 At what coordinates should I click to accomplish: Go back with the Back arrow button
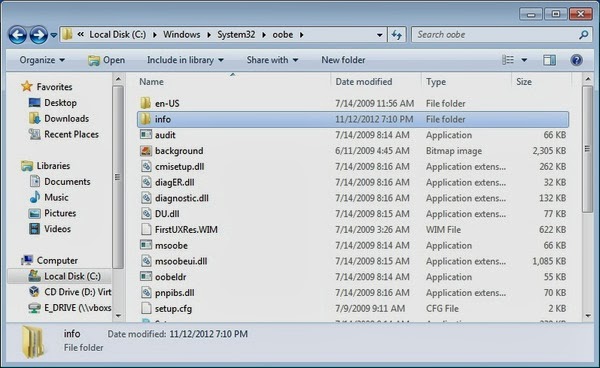coord(18,35)
